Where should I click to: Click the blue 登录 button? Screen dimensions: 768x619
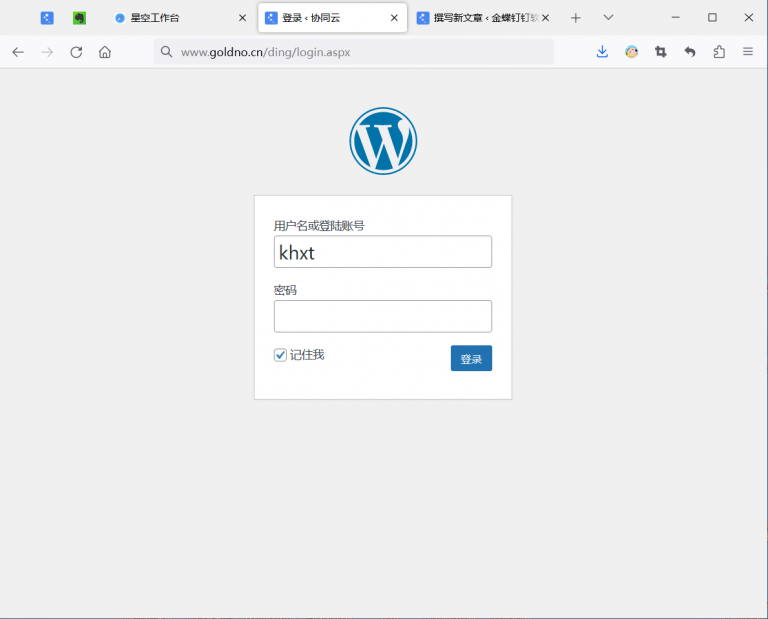(x=471, y=358)
